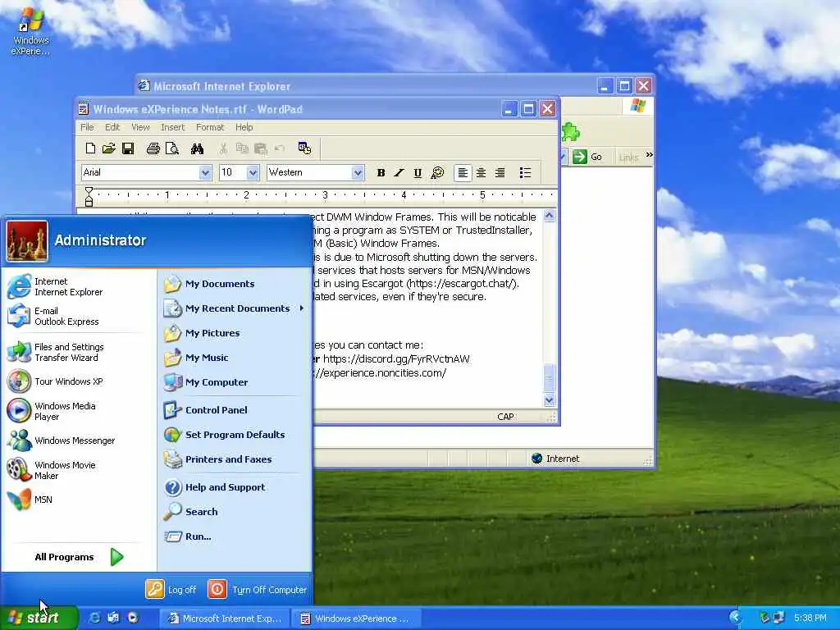Open the font size 10 dropdown
The width and height of the screenshot is (840, 630).
[253, 172]
